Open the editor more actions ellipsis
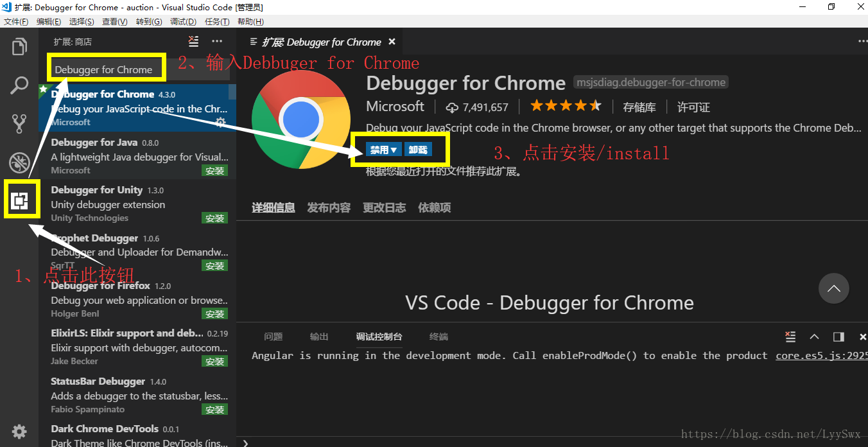The width and height of the screenshot is (868, 447). click(x=863, y=42)
